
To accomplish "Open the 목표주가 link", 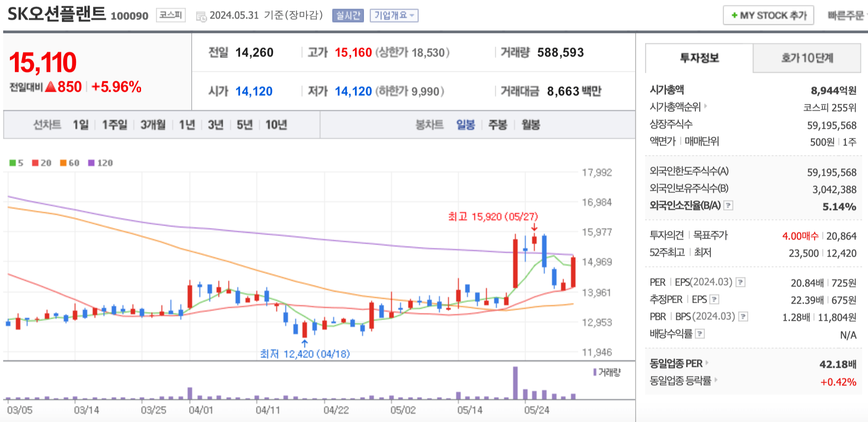I will tap(711, 235).
